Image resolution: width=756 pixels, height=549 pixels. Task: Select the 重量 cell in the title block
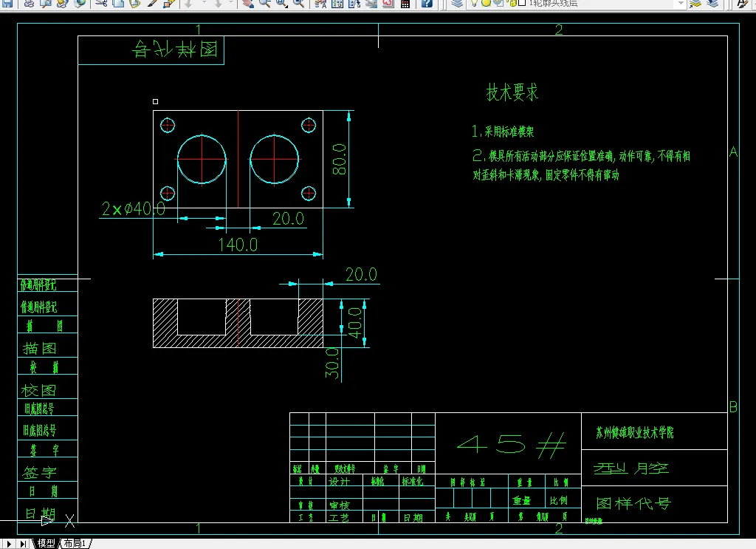coord(522,501)
